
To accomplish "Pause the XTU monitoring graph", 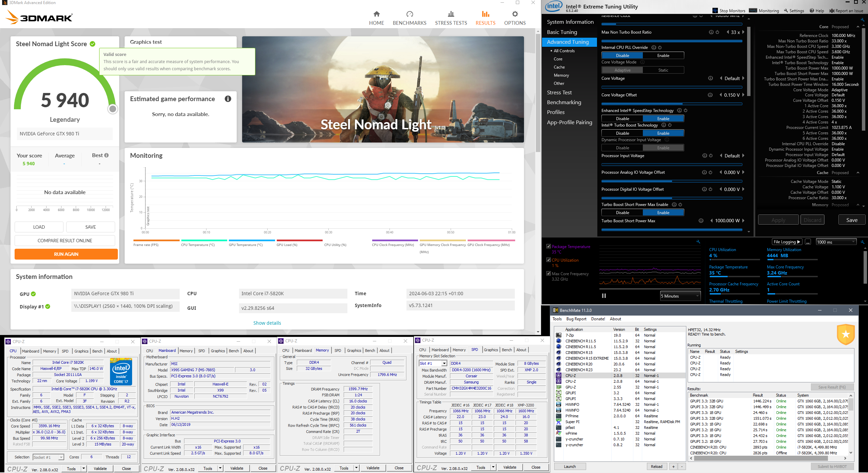I will click(x=604, y=296).
